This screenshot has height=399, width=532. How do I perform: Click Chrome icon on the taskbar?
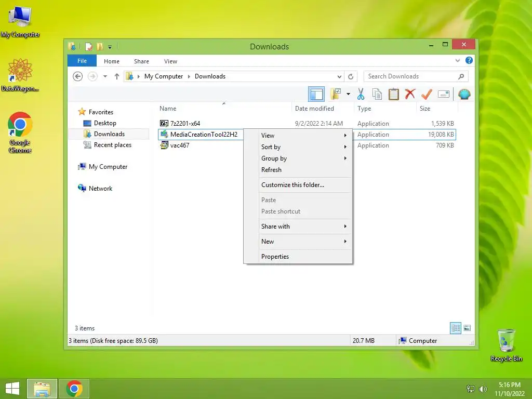(74, 389)
